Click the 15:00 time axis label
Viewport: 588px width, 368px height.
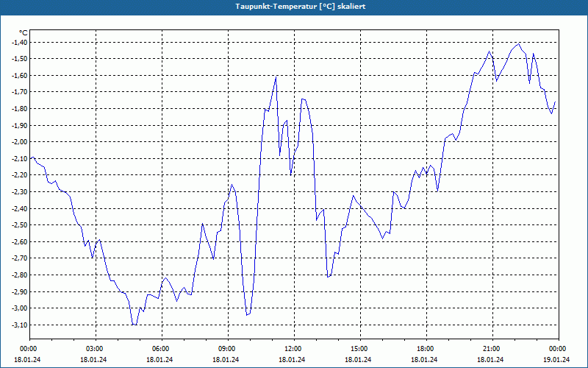click(x=359, y=349)
